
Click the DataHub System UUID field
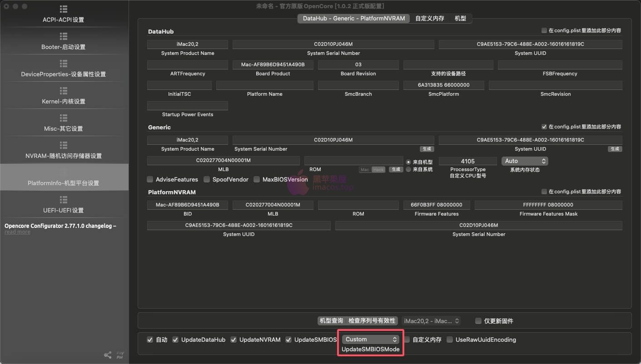coord(531,44)
